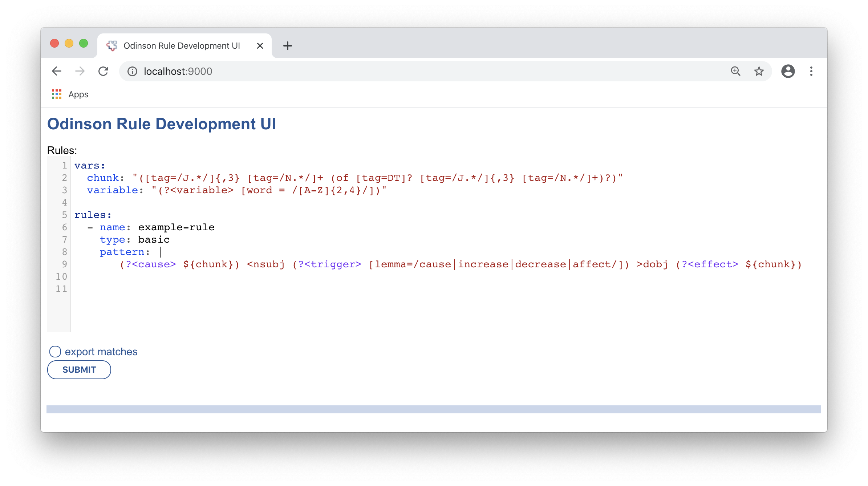Click line number 9 in the gutter

(x=64, y=264)
